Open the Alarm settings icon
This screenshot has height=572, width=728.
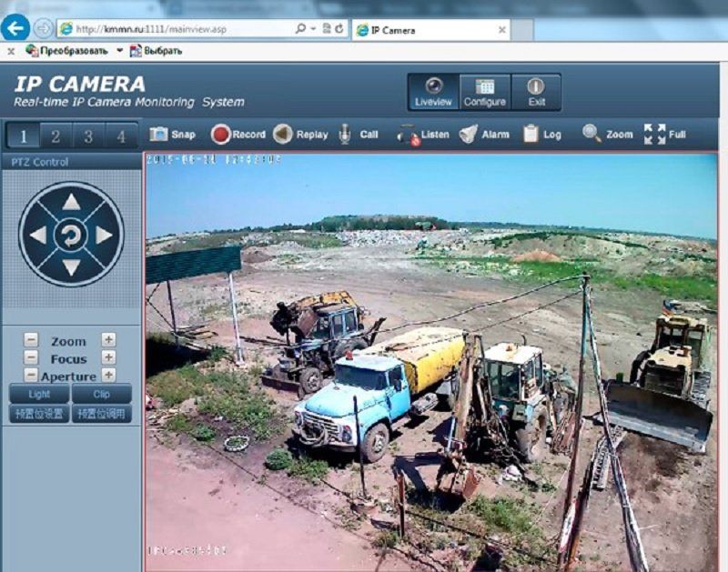(x=469, y=135)
